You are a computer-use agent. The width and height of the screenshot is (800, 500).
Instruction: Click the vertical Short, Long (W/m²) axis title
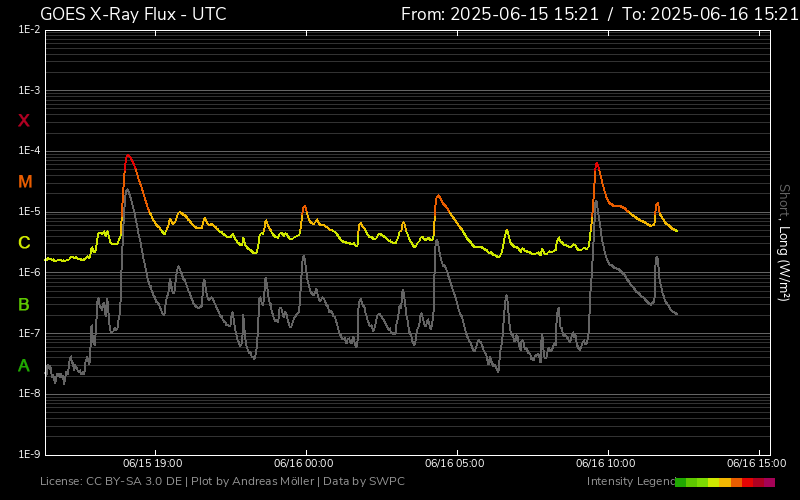784,242
